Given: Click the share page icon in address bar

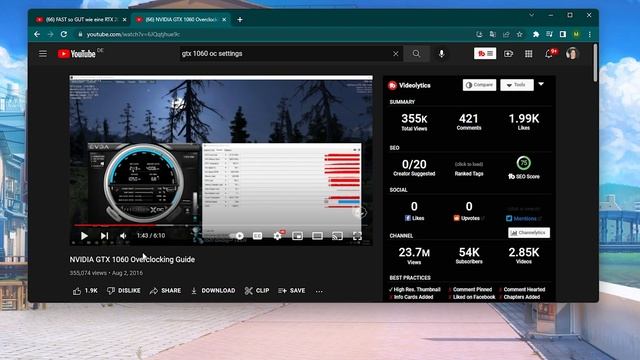Looking at the screenshot, I should [x=506, y=34].
